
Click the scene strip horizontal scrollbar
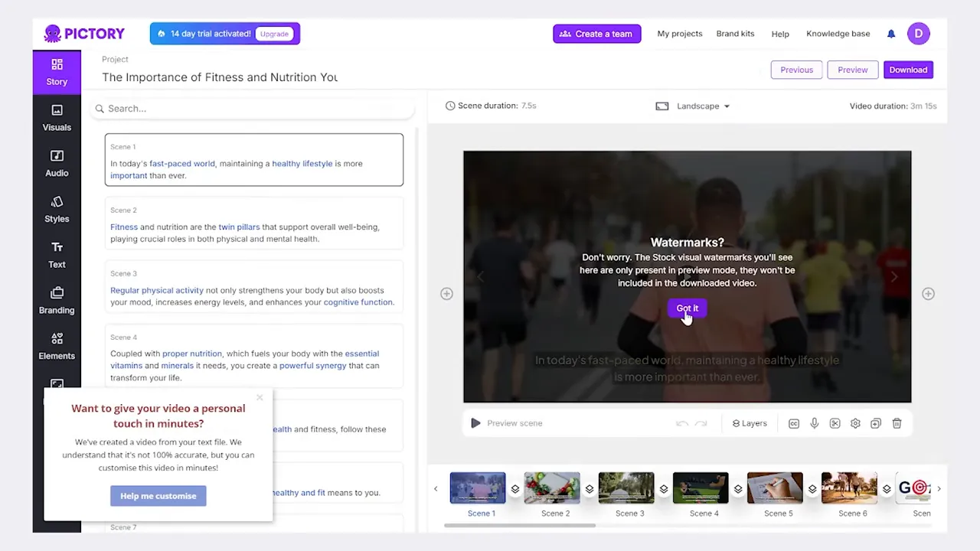click(520, 526)
